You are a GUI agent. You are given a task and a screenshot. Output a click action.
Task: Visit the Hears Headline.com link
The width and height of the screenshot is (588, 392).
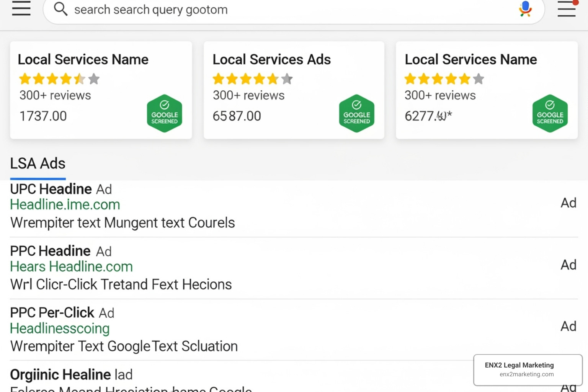pos(71,266)
